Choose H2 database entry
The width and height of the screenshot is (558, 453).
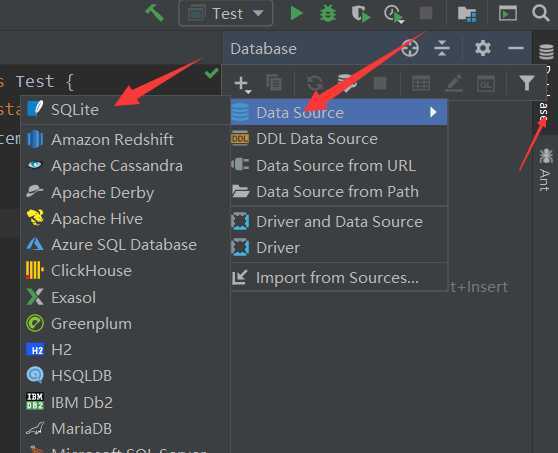click(x=125, y=350)
